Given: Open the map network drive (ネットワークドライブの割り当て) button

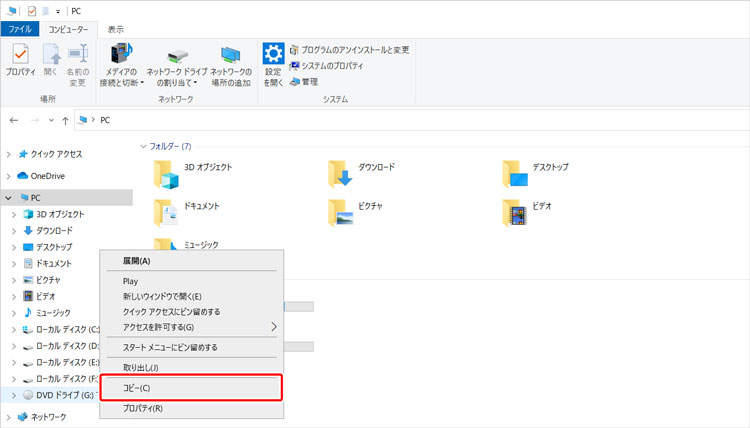Looking at the screenshot, I should pos(176,65).
